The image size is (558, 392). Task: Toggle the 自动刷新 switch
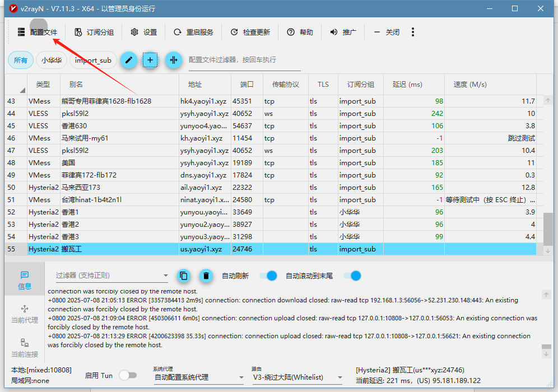tap(269, 276)
